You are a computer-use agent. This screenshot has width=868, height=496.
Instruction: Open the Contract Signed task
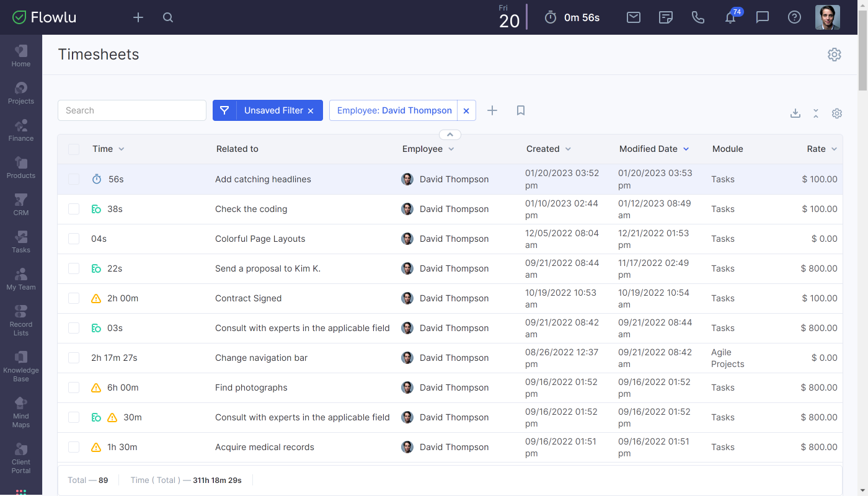pyautogui.click(x=248, y=298)
